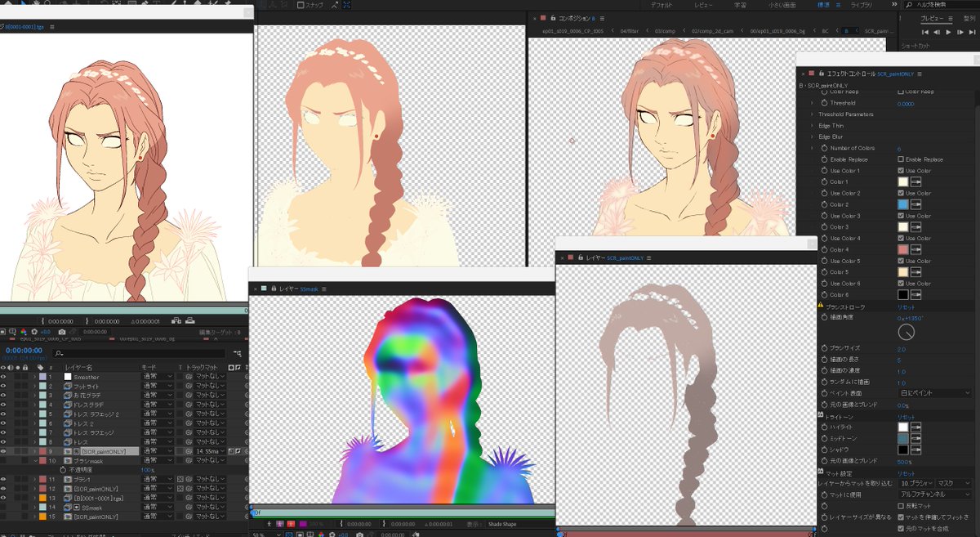Open the マスク source dropdown
Image resolution: width=980 pixels, height=537 pixels.
point(955,483)
